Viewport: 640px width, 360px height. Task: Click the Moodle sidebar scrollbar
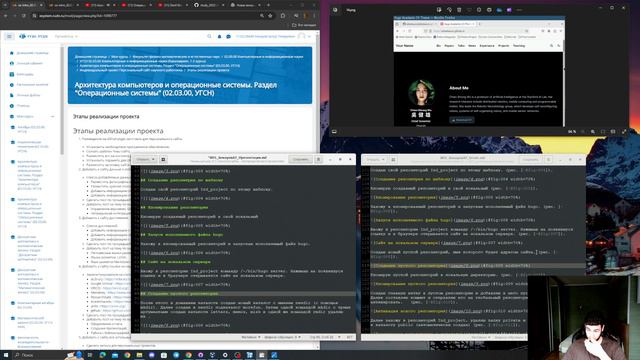pyautogui.click(x=62, y=100)
